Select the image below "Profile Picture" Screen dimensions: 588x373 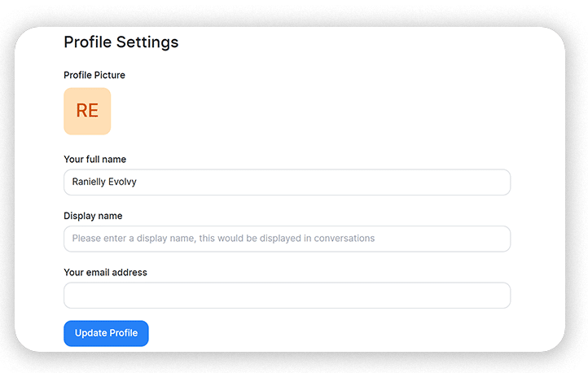[x=87, y=112]
